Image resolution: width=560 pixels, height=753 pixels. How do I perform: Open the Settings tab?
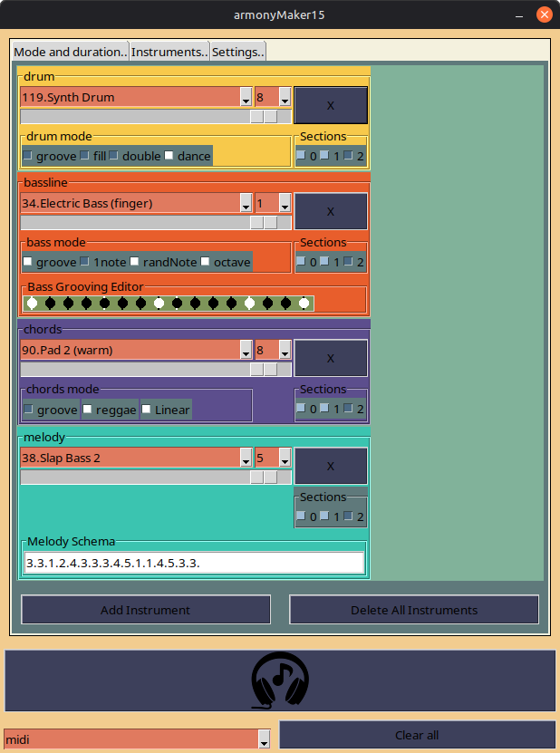pos(237,52)
